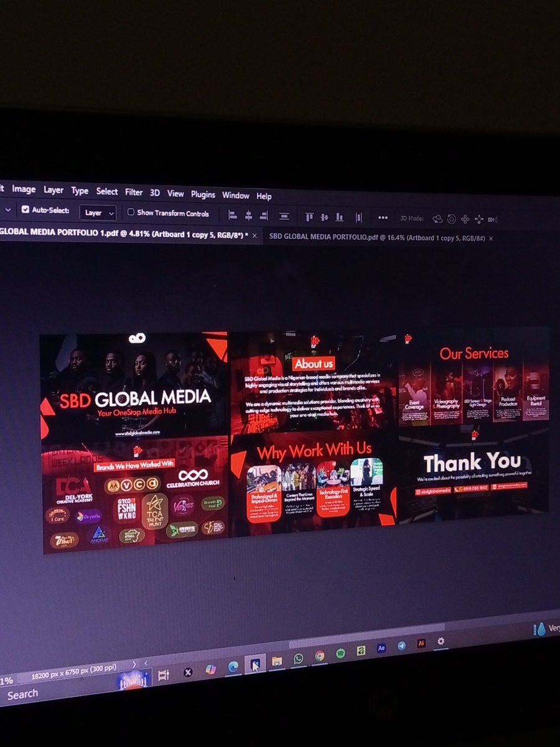Open Google Chrome from the taskbar
Screen dimensions: 560x747
tap(320, 655)
